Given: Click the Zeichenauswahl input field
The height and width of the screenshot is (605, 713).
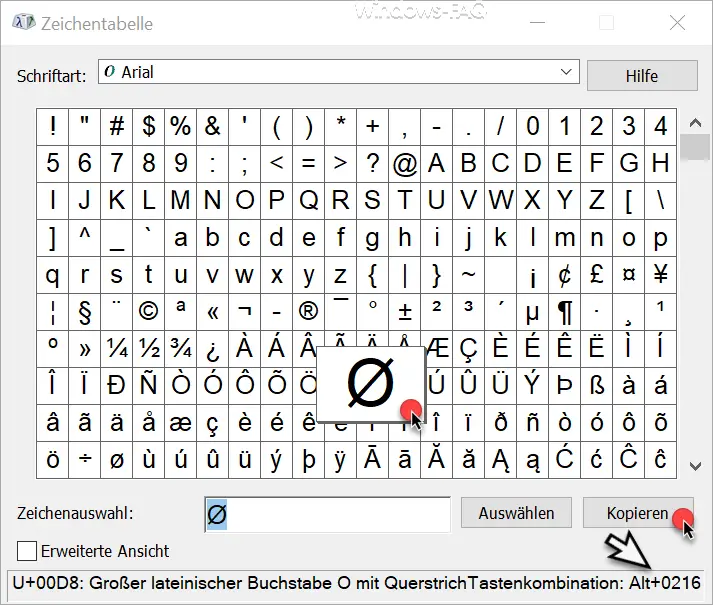Looking at the screenshot, I should point(327,514).
